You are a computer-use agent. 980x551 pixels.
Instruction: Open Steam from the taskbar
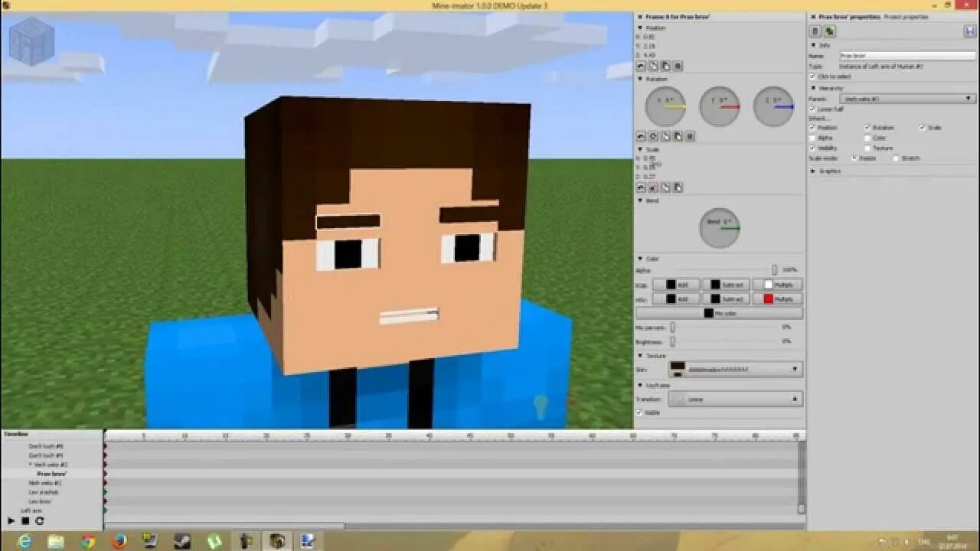pos(182,541)
